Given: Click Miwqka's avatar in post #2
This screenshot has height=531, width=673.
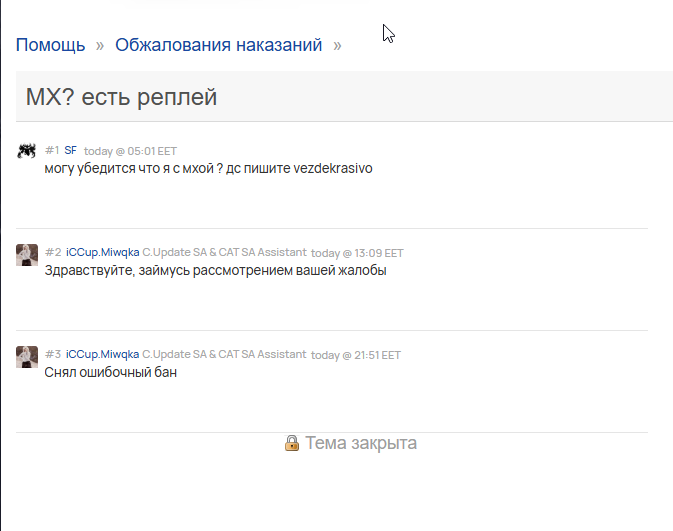Looking at the screenshot, I should tap(27, 255).
